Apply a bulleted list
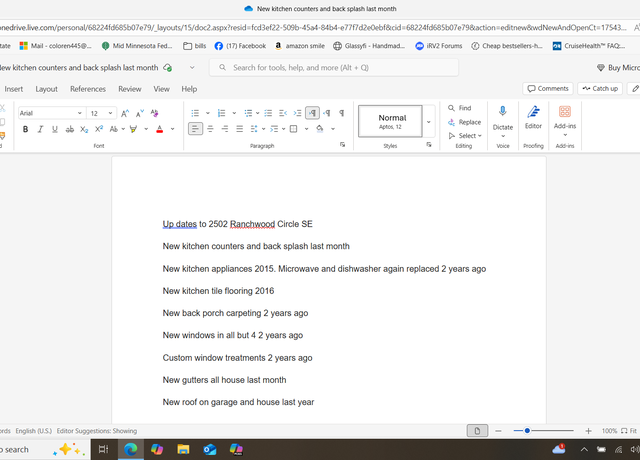 [195, 113]
